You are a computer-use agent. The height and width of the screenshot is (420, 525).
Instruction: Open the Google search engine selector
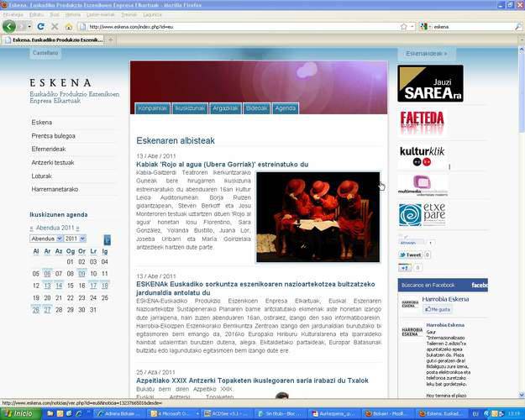click(x=425, y=26)
